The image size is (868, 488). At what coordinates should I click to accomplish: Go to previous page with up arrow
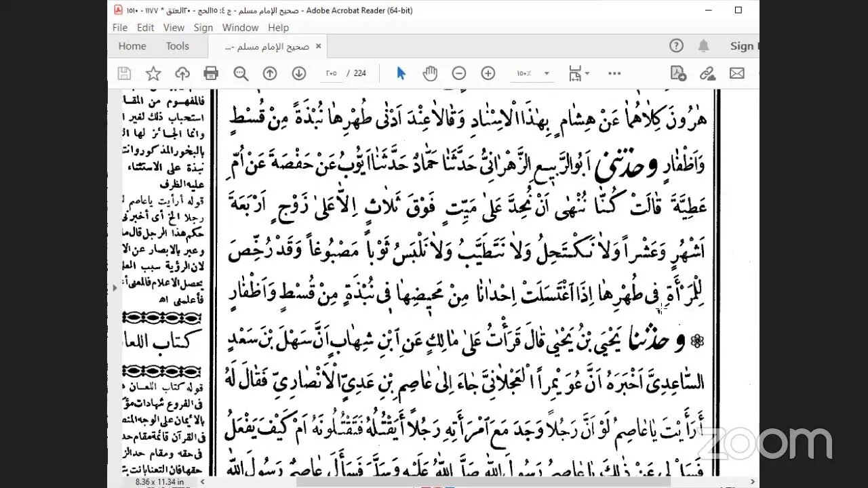click(x=270, y=73)
